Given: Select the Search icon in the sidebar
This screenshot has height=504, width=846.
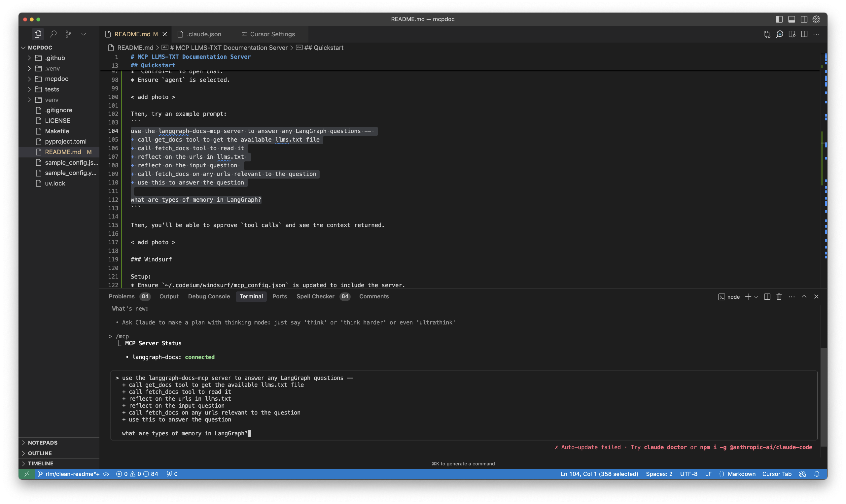Looking at the screenshot, I should (x=53, y=34).
